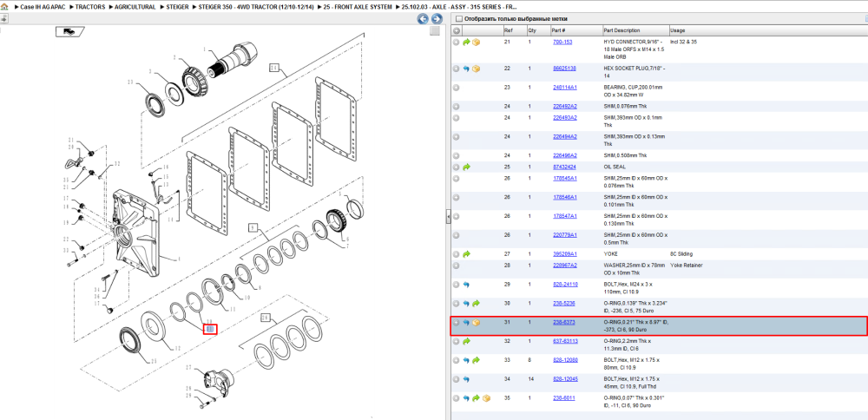Open 'Case IH AG APAC' breadcrumb

(43, 7)
